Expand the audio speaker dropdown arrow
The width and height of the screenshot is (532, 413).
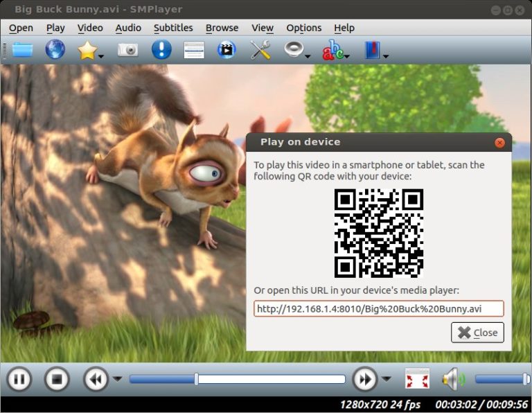(x=308, y=56)
